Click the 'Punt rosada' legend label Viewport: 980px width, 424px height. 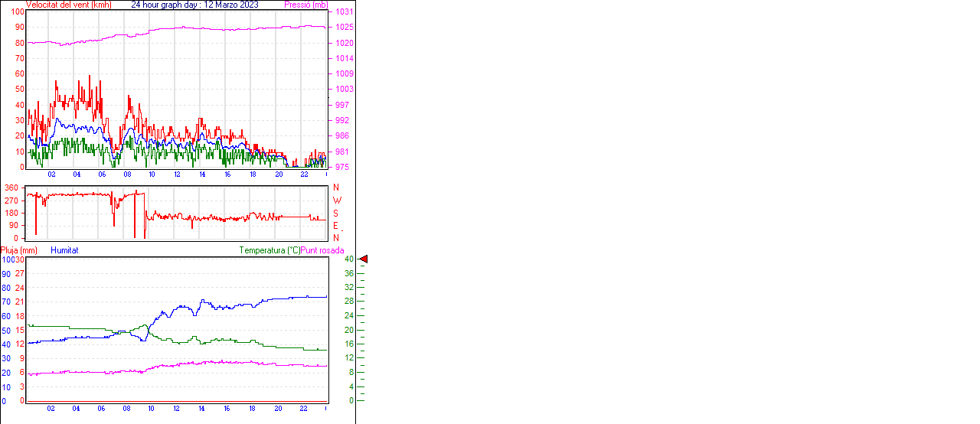[322, 250]
